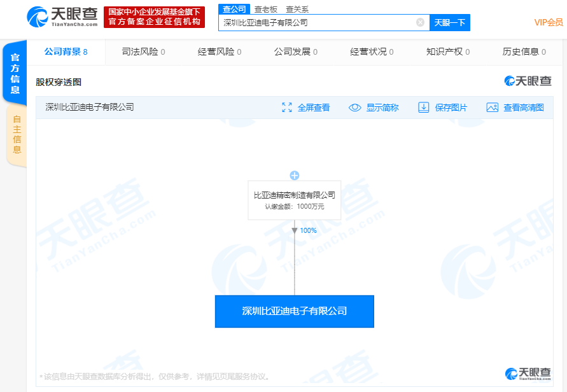Click the 深圳比亚迪电子有限公司 chart title text
This screenshot has width=567, height=392.
[x=90, y=107]
